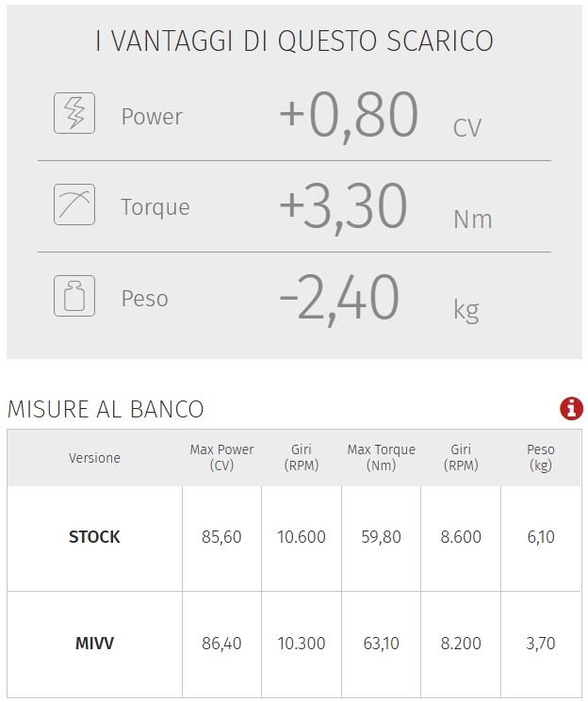The width and height of the screenshot is (588, 702).
Task: Click the +0,80 power value
Action: point(349,115)
